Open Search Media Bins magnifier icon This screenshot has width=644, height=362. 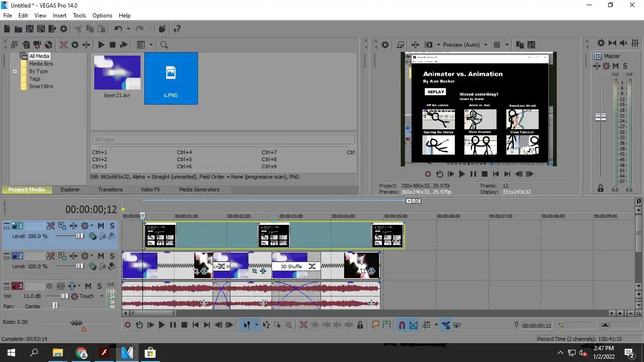164,45
